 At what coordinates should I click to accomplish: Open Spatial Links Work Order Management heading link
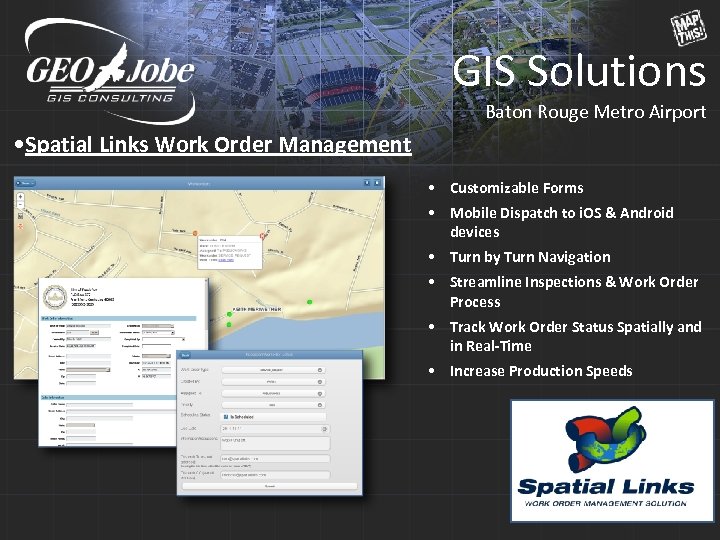click(218, 145)
